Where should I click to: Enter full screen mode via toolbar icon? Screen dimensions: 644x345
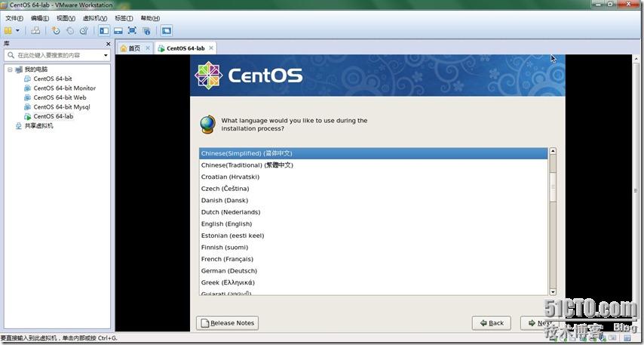pos(132,30)
